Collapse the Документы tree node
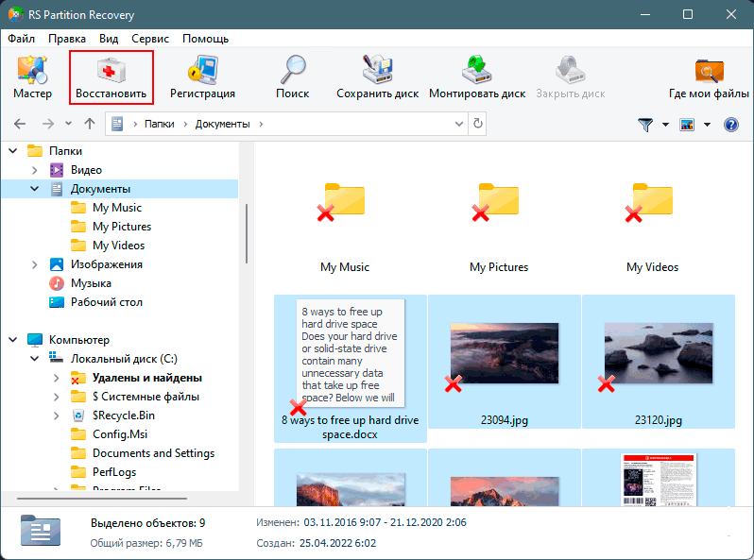This screenshot has width=754, height=560. coord(35,189)
